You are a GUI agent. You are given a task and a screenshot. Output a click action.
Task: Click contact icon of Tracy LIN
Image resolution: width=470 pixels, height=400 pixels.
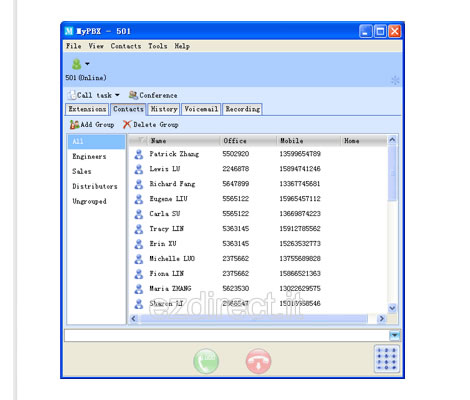coord(139,229)
